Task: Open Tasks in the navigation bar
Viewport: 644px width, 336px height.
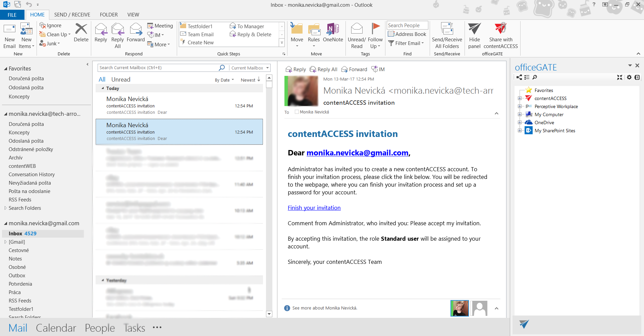Action: (134, 328)
